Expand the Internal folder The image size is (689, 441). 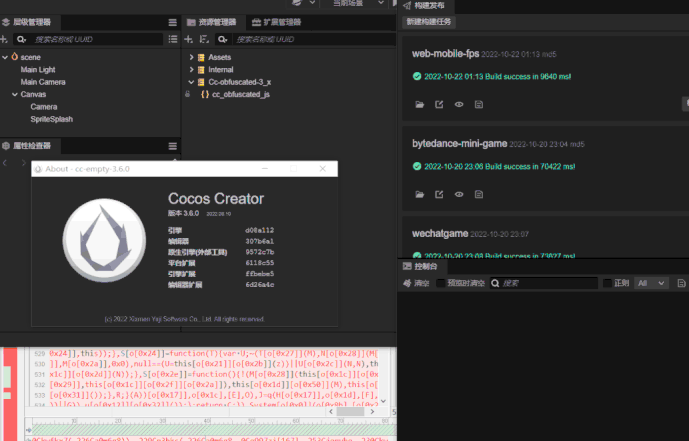[192, 70]
